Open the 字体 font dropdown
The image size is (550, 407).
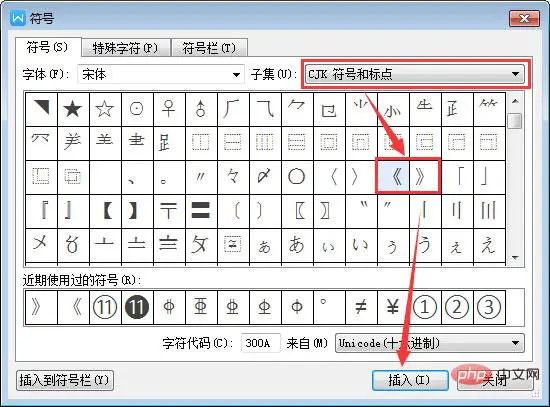(161, 74)
